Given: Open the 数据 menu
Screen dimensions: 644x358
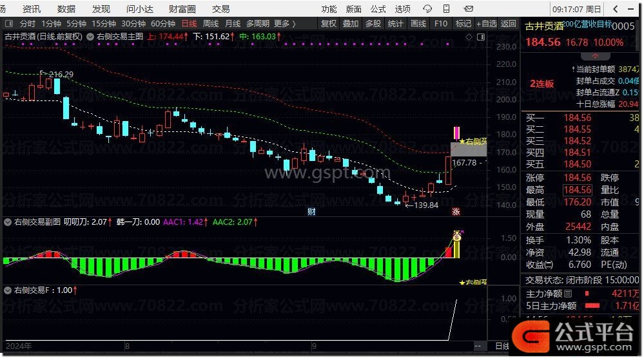Looking at the screenshot, I should click(x=66, y=9).
